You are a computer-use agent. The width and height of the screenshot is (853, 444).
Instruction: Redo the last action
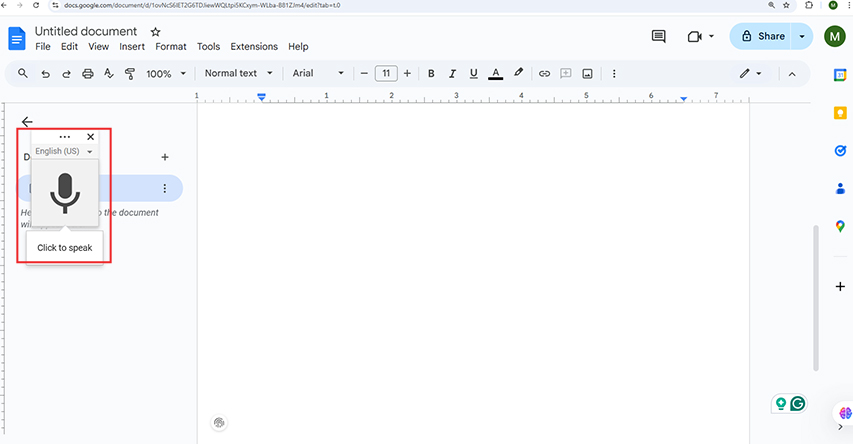pos(66,73)
